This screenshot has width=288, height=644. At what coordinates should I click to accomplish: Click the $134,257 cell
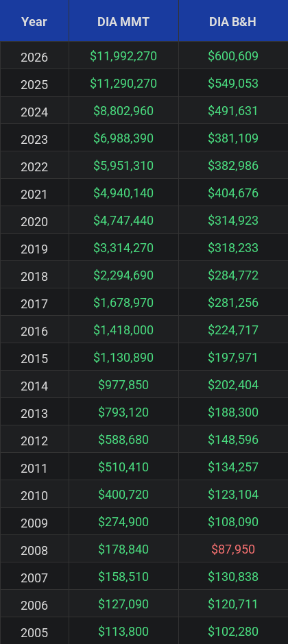point(233,467)
